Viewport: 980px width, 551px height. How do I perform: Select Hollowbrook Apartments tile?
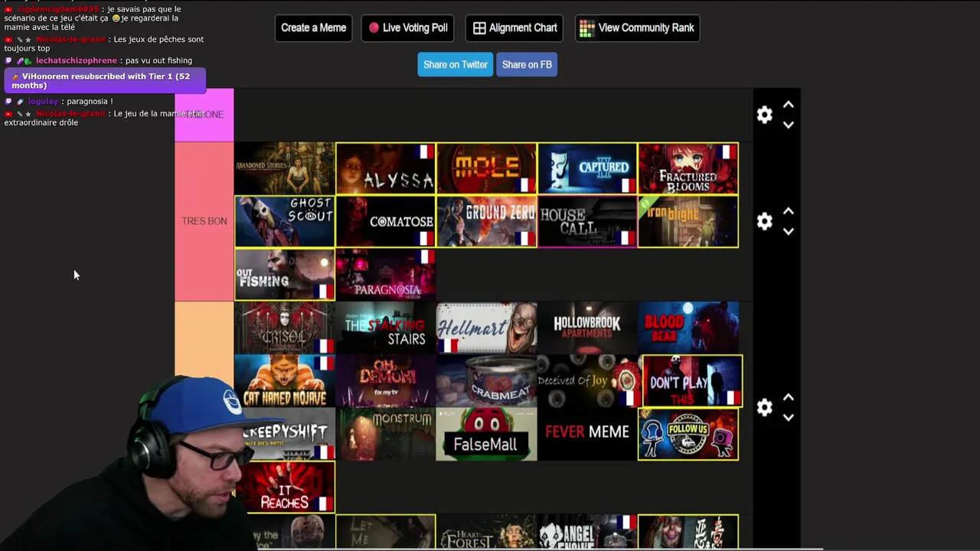tap(588, 328)
